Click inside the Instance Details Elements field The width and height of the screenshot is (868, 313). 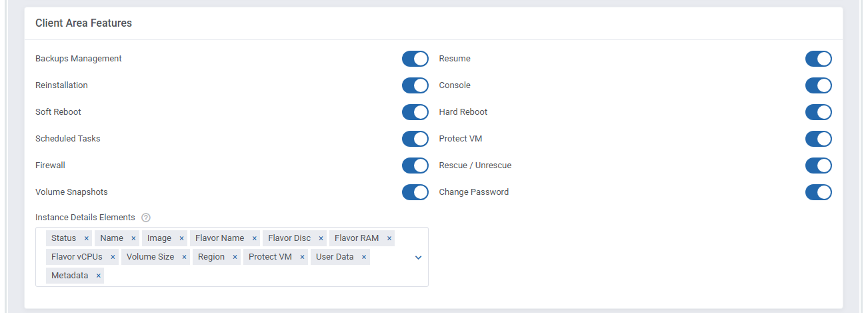267,276
